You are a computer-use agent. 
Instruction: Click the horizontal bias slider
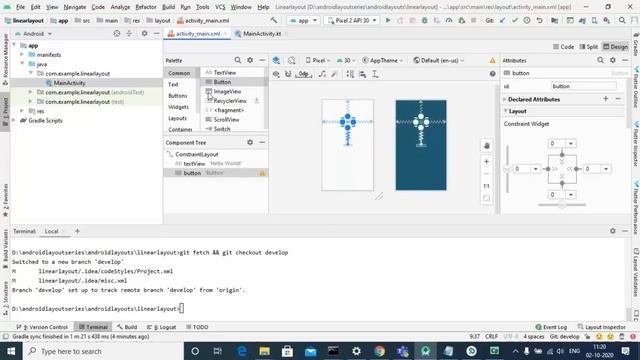point(562,205)
